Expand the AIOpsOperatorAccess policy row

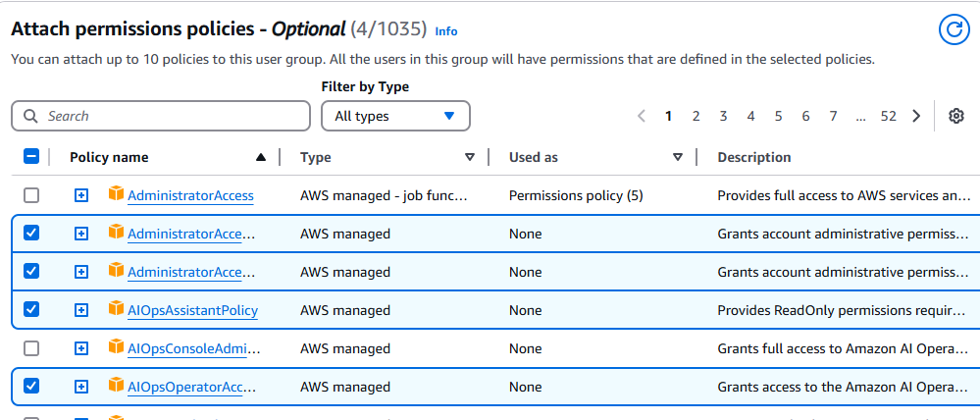[81, 387]
